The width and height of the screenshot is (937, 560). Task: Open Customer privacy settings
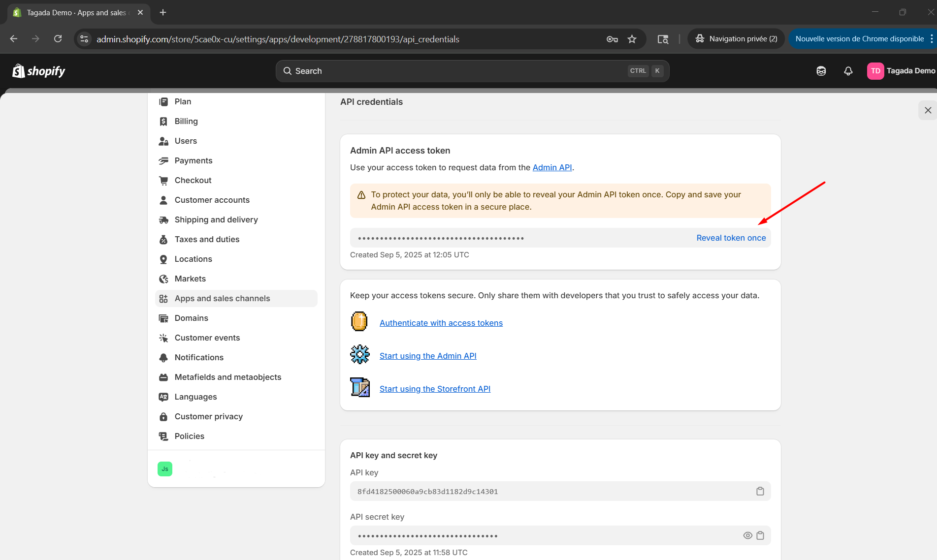pos(236,416)
